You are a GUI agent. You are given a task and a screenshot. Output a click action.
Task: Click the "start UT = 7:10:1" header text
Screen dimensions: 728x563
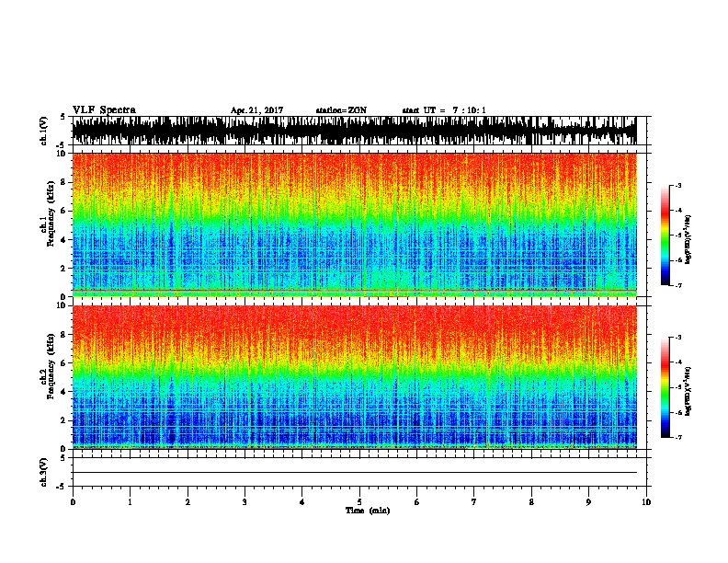click(444, 110)
